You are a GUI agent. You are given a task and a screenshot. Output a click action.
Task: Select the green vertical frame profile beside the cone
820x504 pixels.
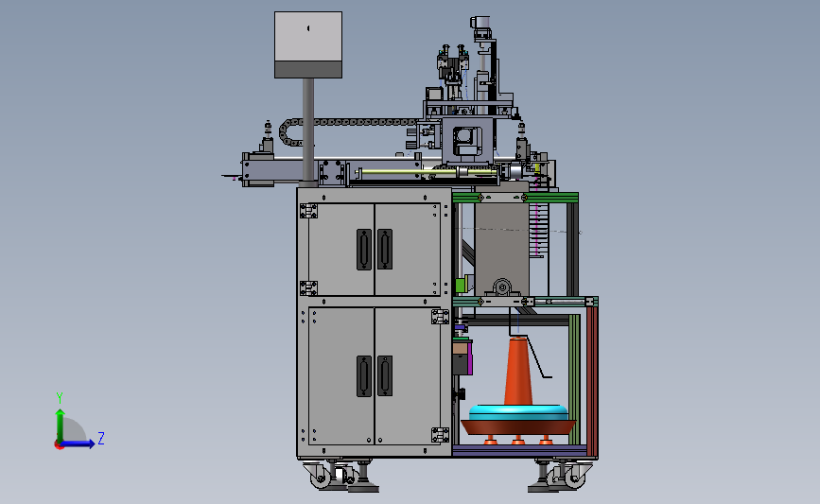(x=574, y=379)
